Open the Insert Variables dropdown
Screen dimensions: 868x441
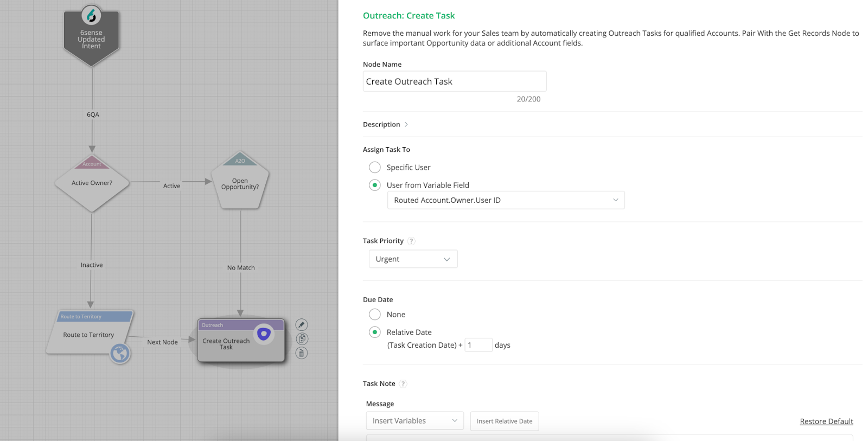point(415,421)
